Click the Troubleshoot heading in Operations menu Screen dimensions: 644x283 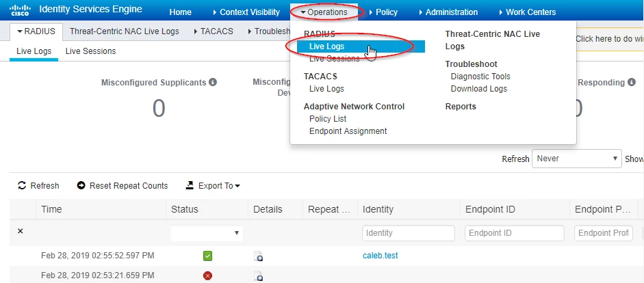[471, 64]
